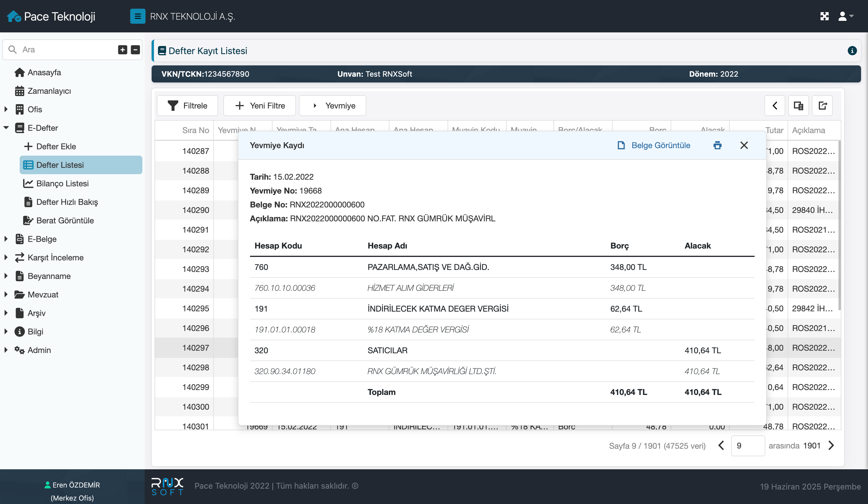
Task: Collapse all menu items with minus icon
Action: tap(135, 49)
